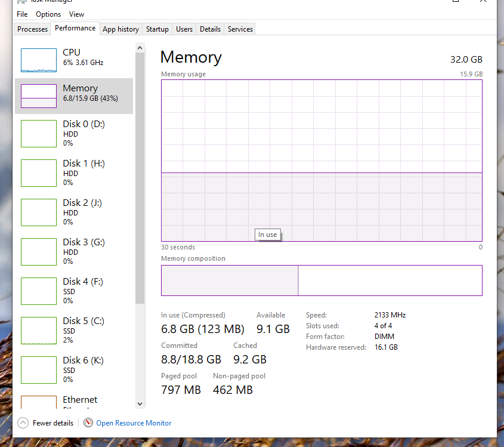Click the '32.0 GB' total memory value
This screenshot has height=447, width=504.
(466, 60)
